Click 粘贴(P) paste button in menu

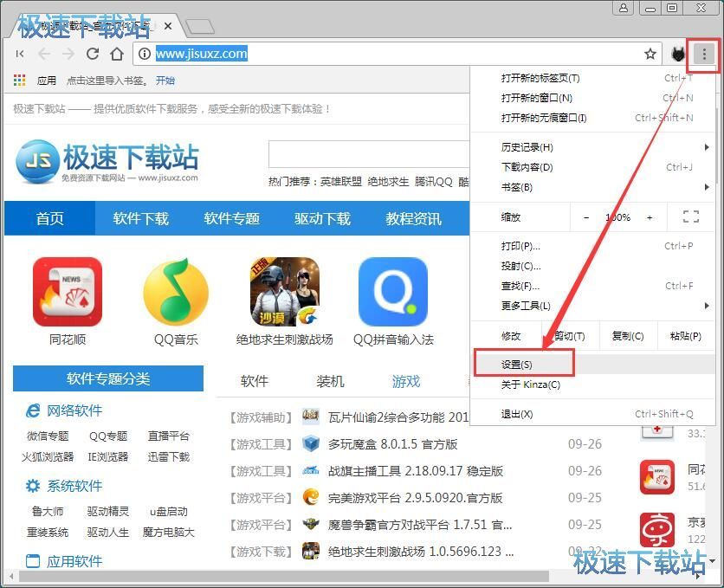pyautogui.click(x=686, y=336)
